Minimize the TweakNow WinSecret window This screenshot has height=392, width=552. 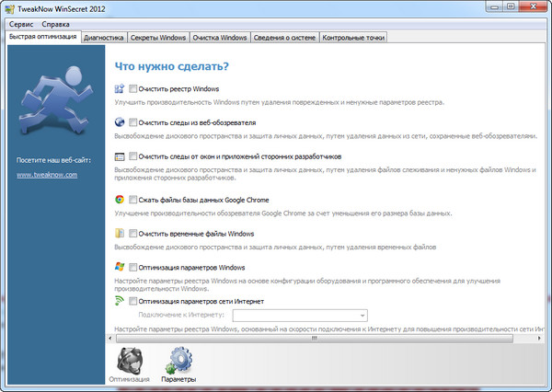point(495,6)
